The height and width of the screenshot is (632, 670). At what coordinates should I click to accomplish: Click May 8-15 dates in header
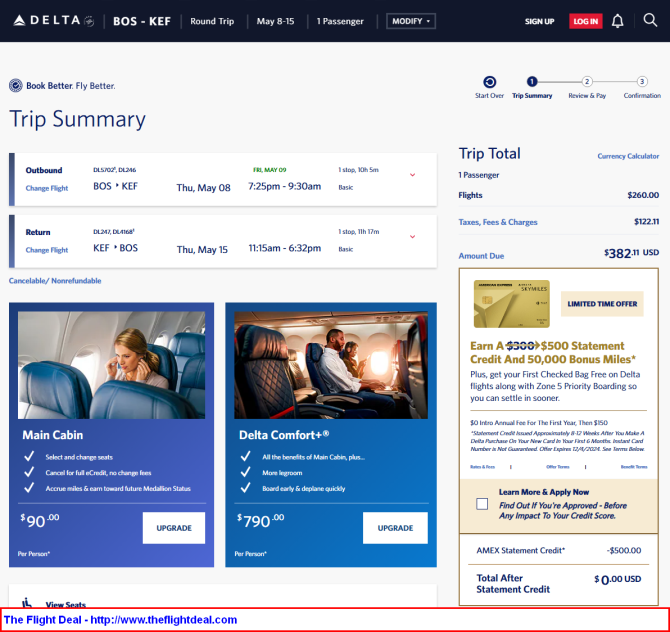coord(275,21)
